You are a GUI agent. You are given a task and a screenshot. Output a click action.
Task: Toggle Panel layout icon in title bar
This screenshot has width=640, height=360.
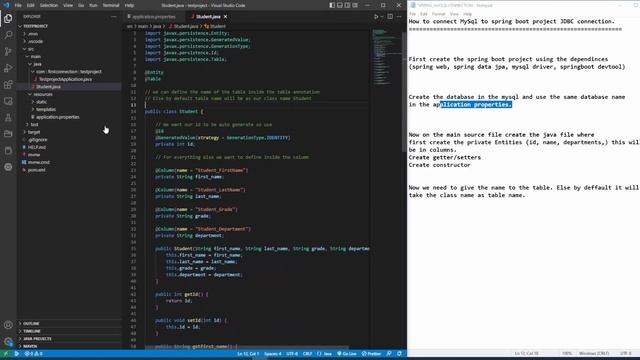pos(340,5)
